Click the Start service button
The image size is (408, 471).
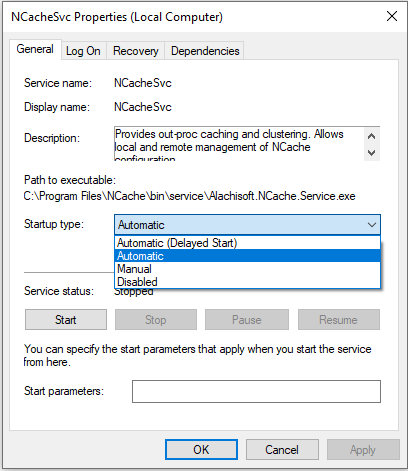tap(66, 320)
